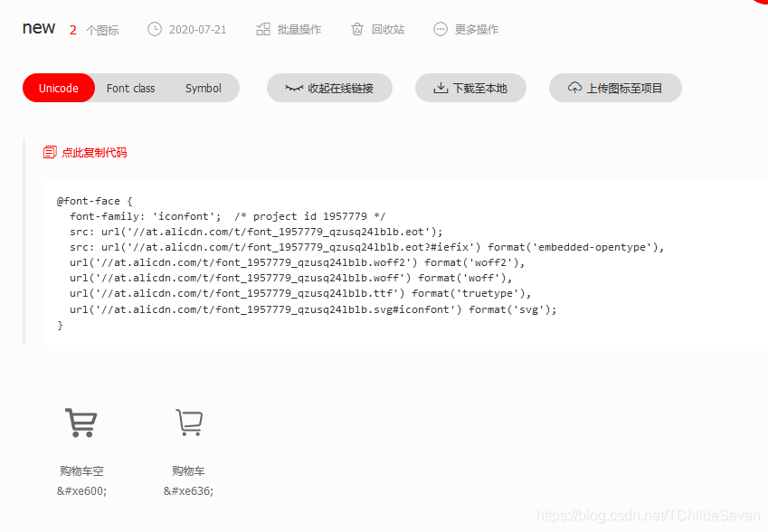Click the batch operations grid icon
Image resolution: width=768 pixels, height=532 pixels.
click(x=263, y=29)
